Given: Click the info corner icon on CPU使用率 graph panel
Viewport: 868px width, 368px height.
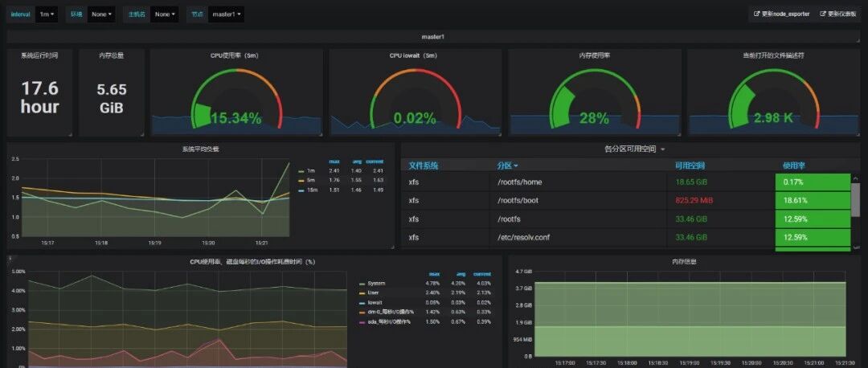Looking at the screenshot, I should (10, 258).
